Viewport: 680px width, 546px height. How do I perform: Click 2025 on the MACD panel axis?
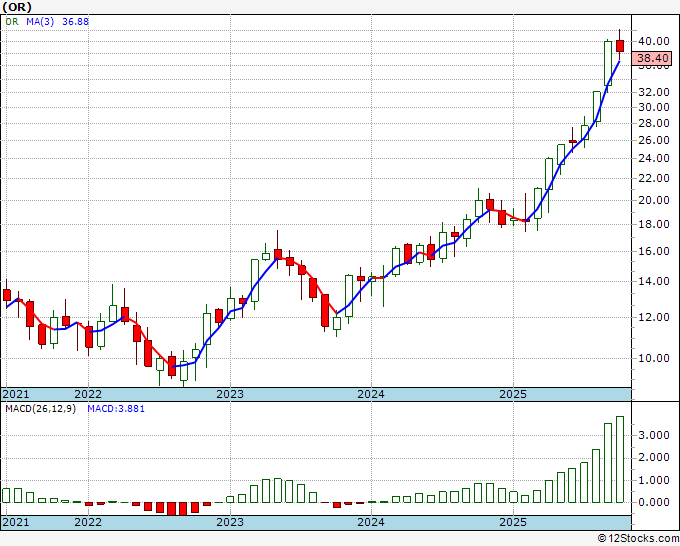click(513, 522)
